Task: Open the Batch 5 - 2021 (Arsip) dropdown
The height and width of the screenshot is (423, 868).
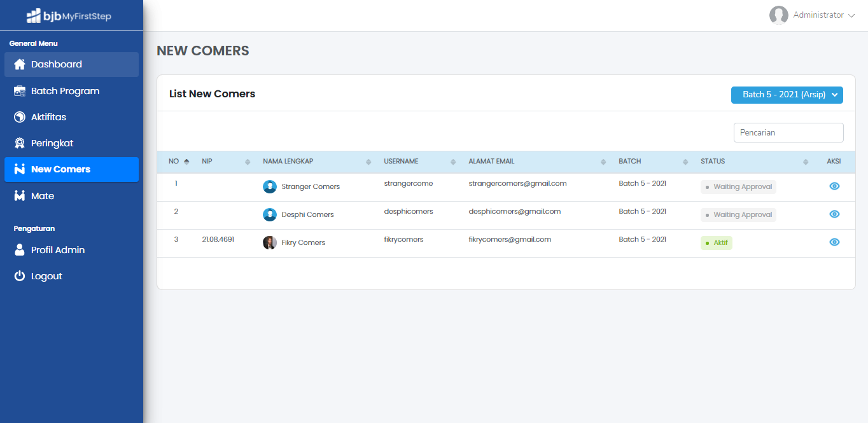Action: [x=787, y=95]
